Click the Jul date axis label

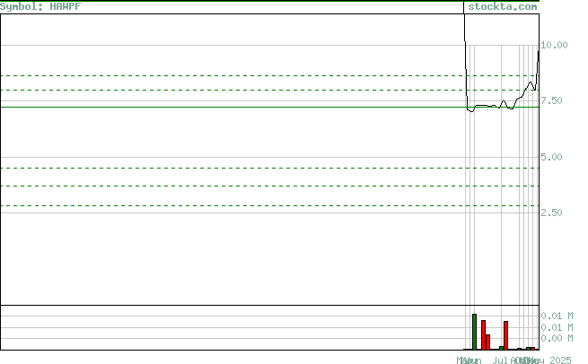click(500, 360)
